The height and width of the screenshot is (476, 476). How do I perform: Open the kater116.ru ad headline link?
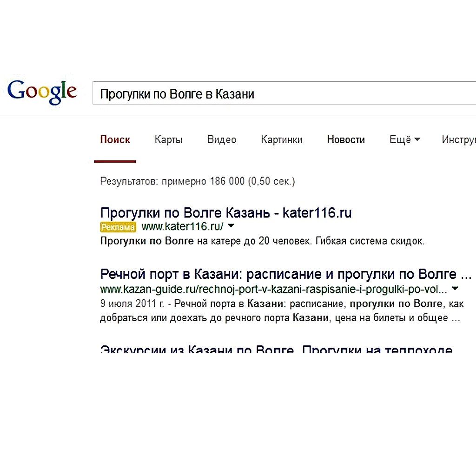[226, 213]
